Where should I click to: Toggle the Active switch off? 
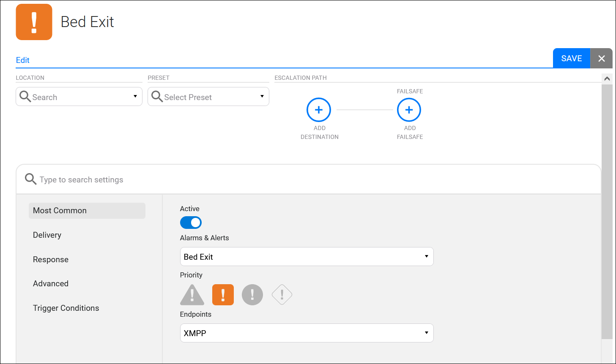(x=191, y=223)
